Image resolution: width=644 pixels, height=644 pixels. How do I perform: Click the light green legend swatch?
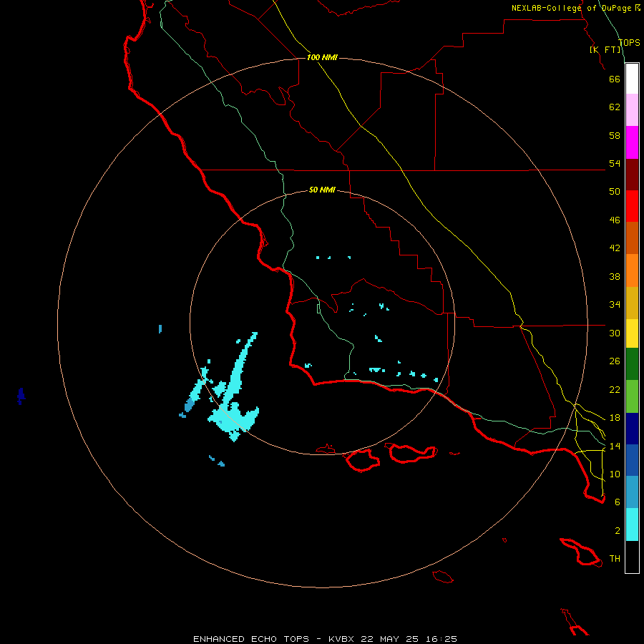pos(632,396)
